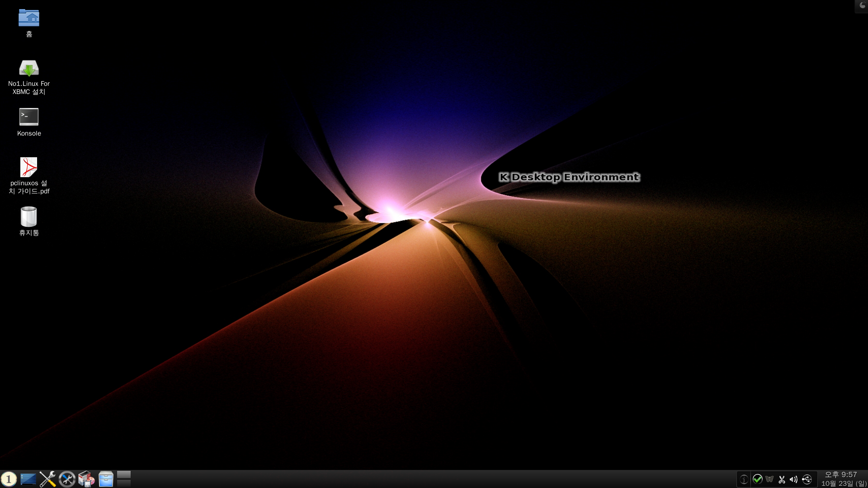Open the Klipper scissors clipboard icon

782,479
